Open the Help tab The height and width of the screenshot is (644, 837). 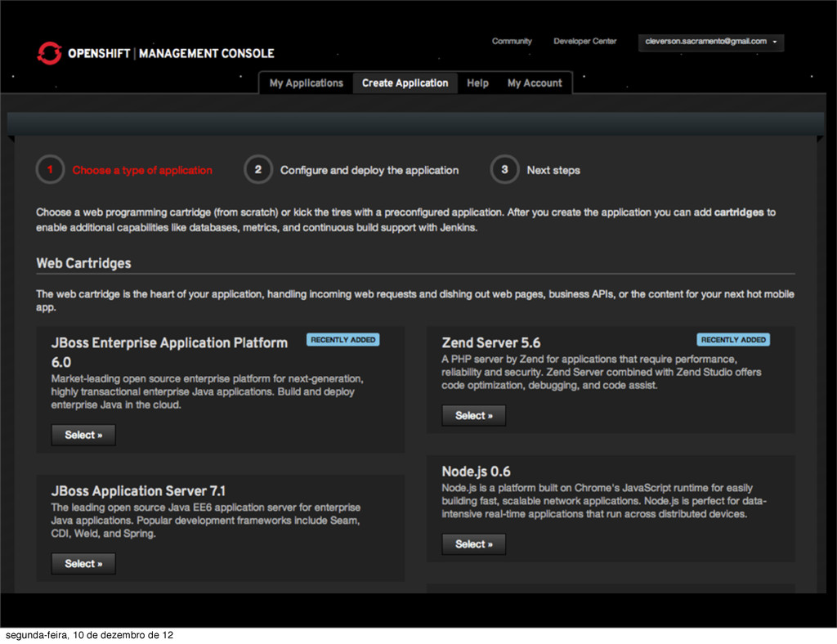coord(477,83)
